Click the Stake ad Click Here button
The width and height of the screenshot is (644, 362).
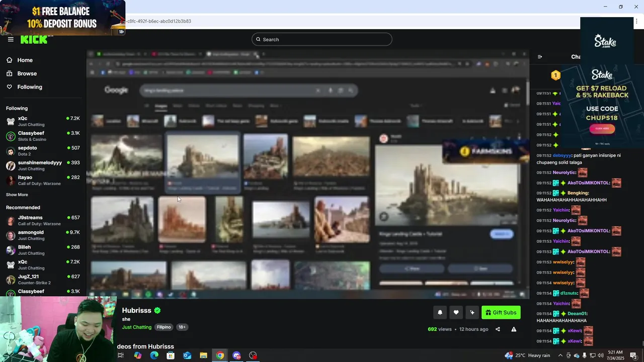click(x=602, y=129)
